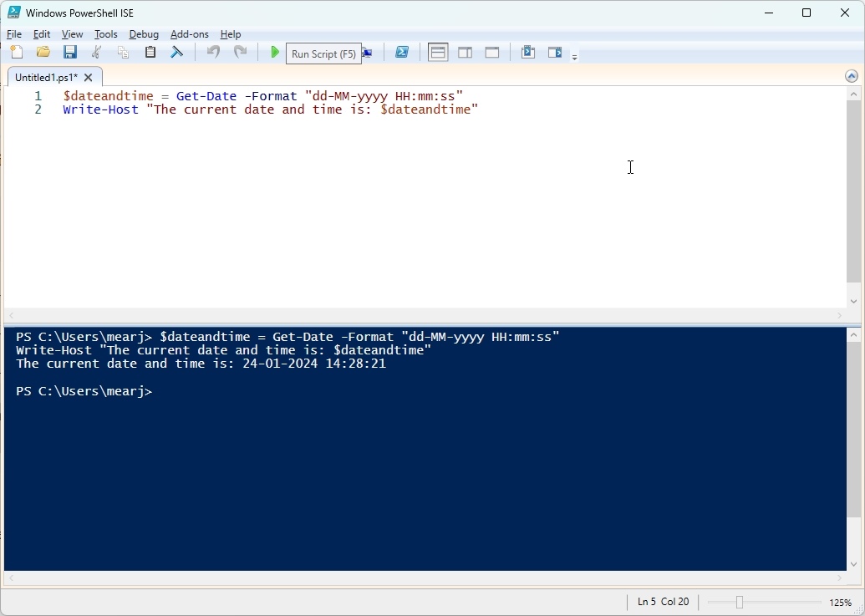The height and width of the screenshot is (616, 865).
Task: Adjust the zoom slider in the status bar
Action: click(x=739, y=602)
